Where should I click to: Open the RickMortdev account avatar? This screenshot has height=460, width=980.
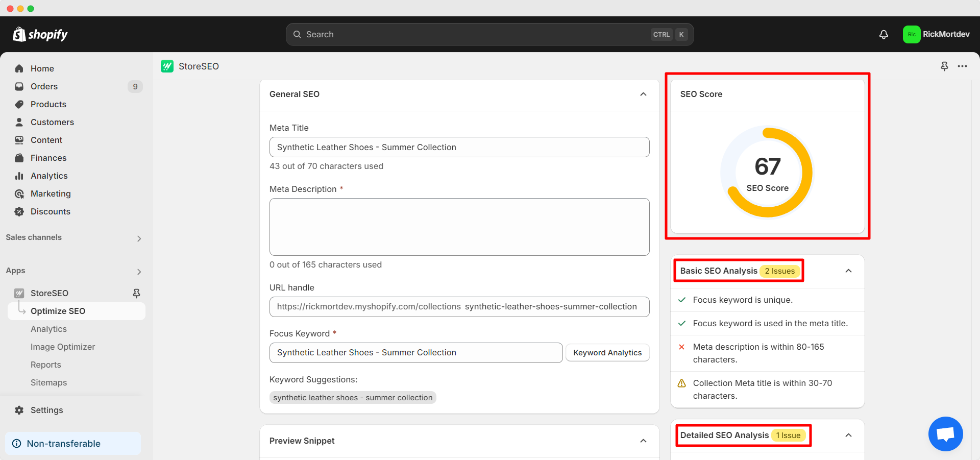point(912,34)
